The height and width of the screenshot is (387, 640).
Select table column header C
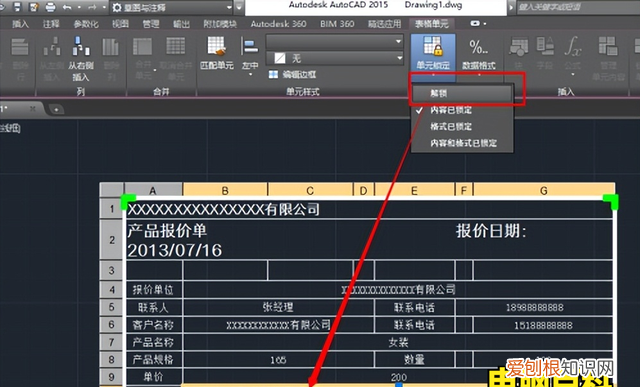click(x=310, y=191)
